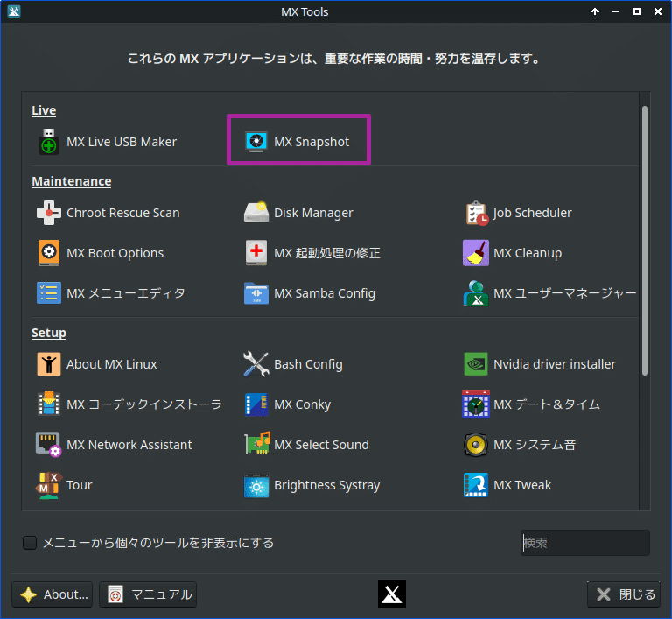Image resolution: width=672 pixels, height=619 pixels.
Task: Launch MX Snapshot camera icon
Action: tap(256, 142)
